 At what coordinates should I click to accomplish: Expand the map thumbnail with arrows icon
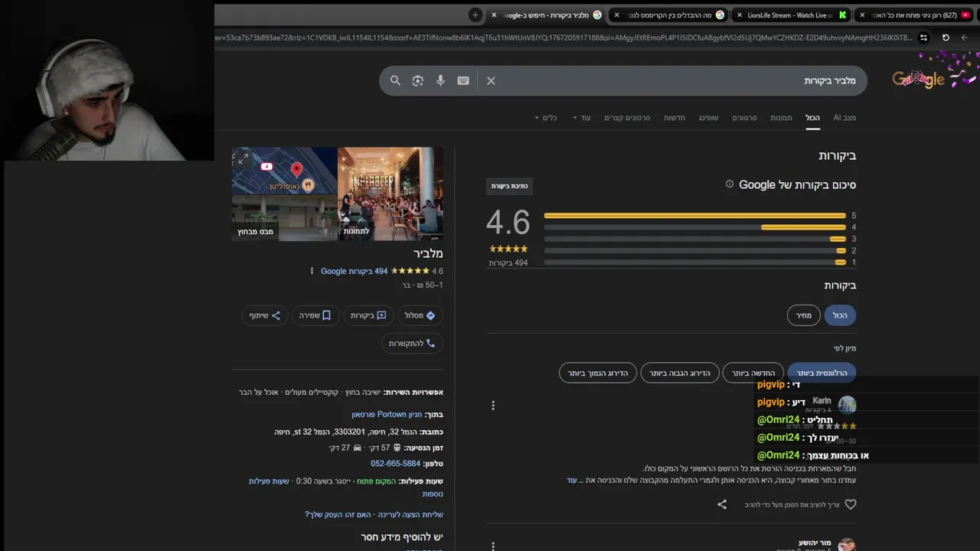[x=243, y=158]
